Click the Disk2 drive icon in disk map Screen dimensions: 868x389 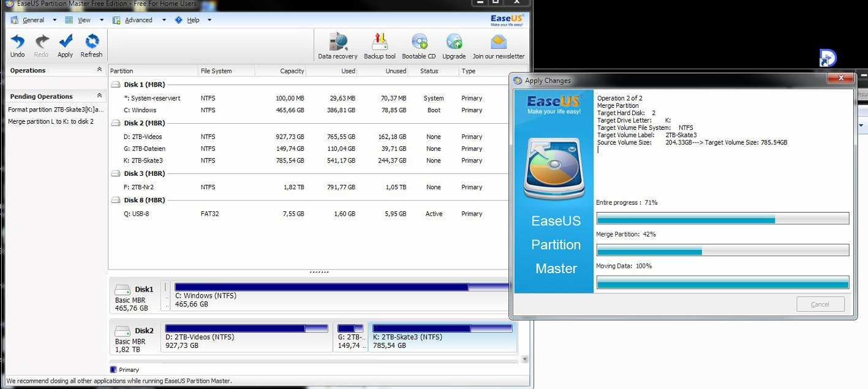click(x=123, y=330)
